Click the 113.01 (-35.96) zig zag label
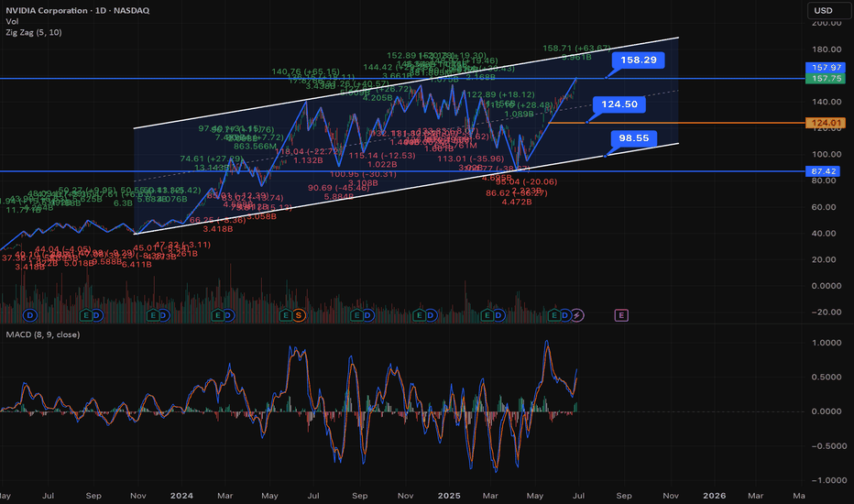This screenshot has height=504, width=854. pos(471,159)
